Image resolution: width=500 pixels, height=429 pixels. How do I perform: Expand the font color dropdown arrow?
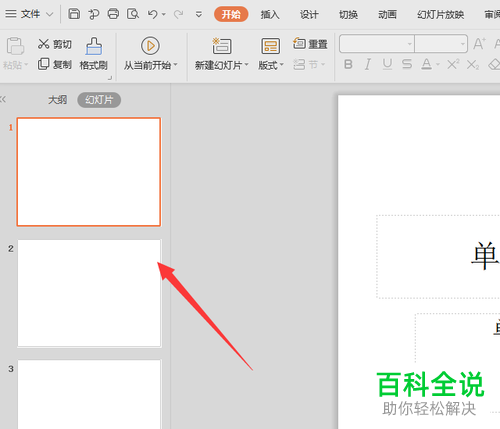[x=438, y=64]
